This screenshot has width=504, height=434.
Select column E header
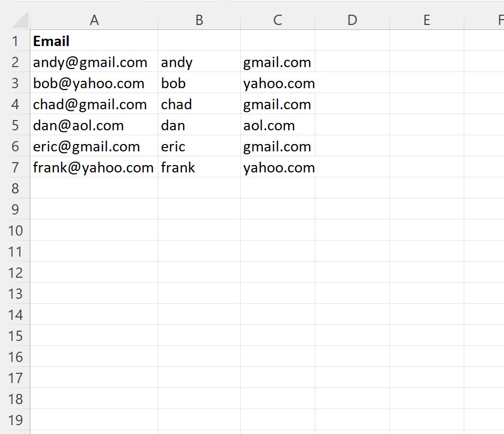tap(427, 20)
